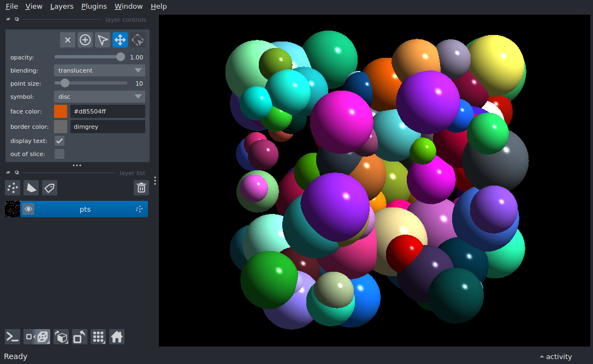Create a new points layer
Viewport: 593px width, 364px height.
click(x=13, y=188)
